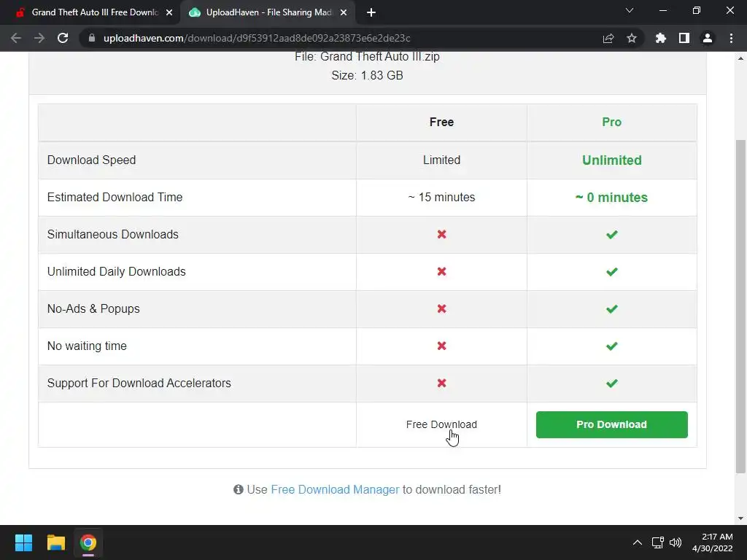View site security lock info
This screenshot has width=747, height=560.
92,38
